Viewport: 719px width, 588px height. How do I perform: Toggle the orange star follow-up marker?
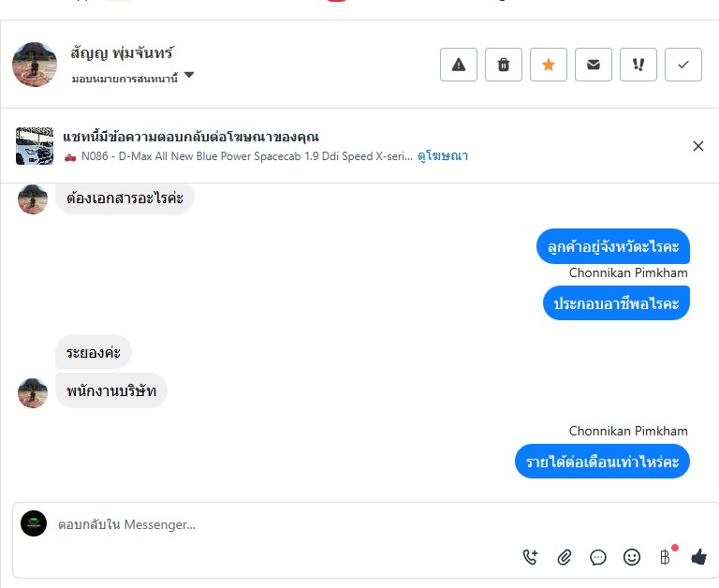(549, 65)
